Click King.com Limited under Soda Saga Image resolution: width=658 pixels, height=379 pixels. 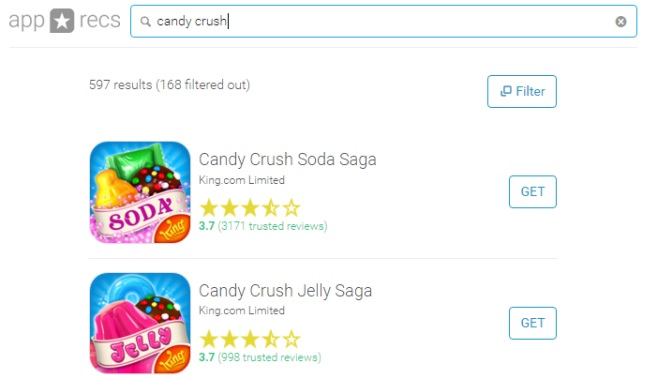click(x=242, y=180)
